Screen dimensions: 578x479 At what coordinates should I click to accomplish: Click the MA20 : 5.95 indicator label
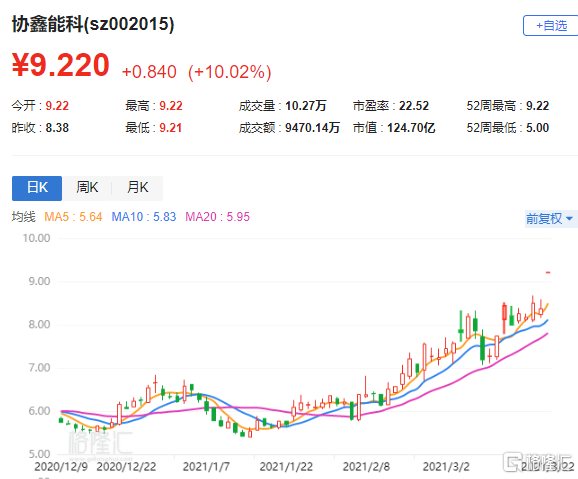pos(217,216)
